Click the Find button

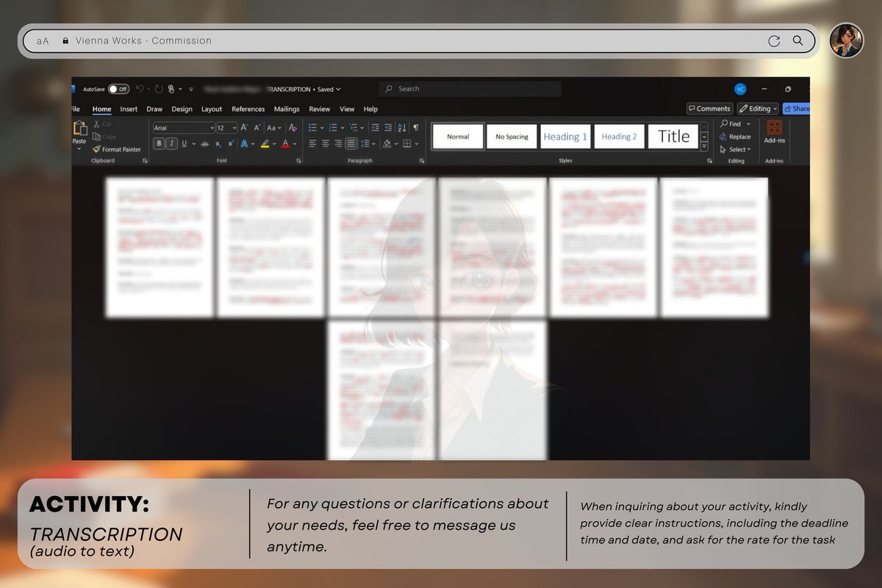[x=731, y=124]
